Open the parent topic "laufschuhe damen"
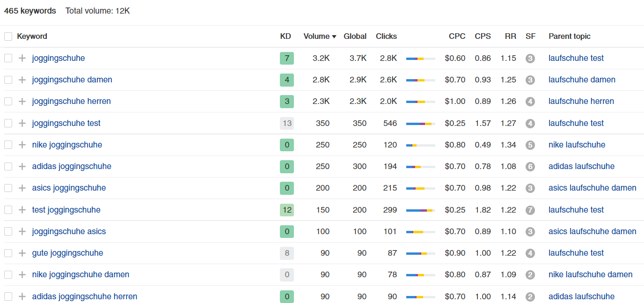Viewport: 644px width, 303px height. click(x=582, y=80)
